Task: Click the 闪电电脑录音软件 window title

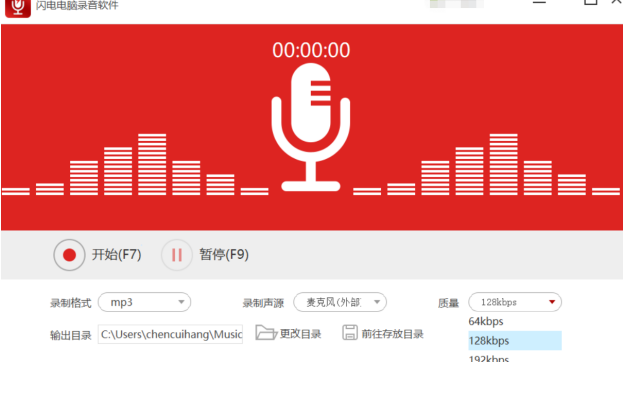Action: [77, 5]
